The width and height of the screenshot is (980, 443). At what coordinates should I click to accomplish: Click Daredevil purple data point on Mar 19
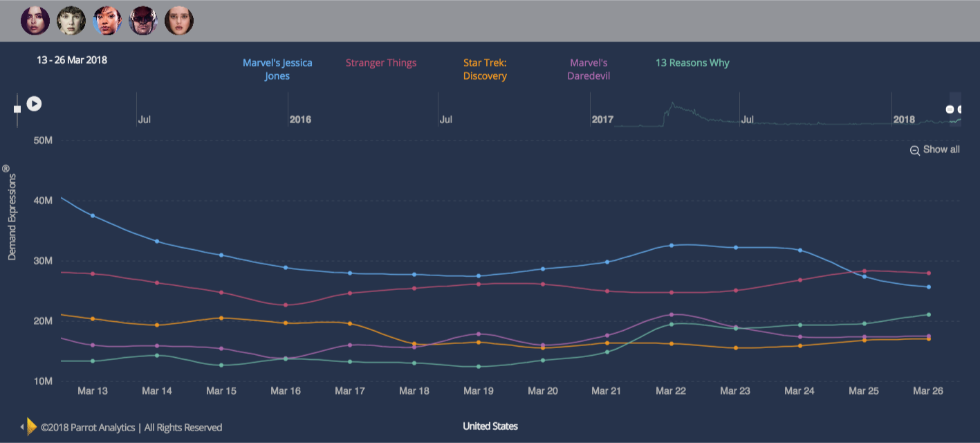coord(479,334)
